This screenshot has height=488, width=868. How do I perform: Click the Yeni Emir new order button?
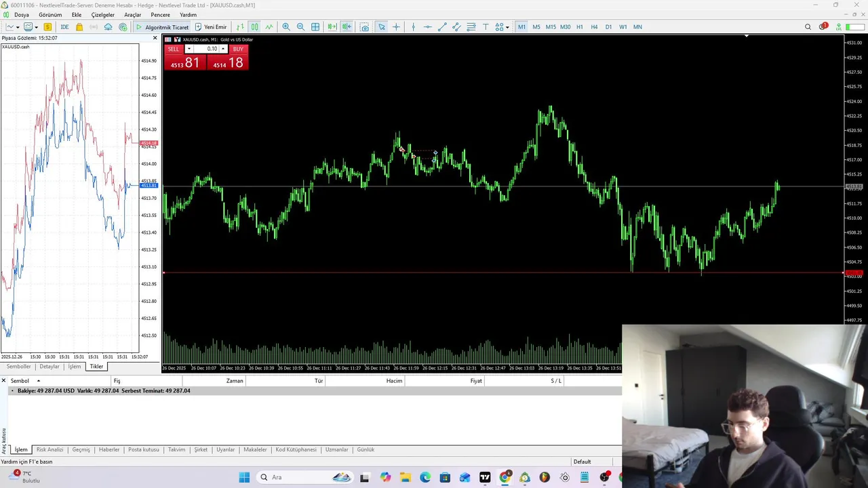coord(211,27)
